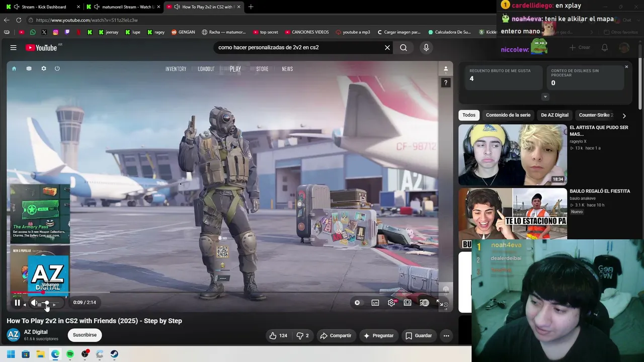Focus the browser address bar URL
Viewport: 644px width, 362px height.
pos(87,20)
